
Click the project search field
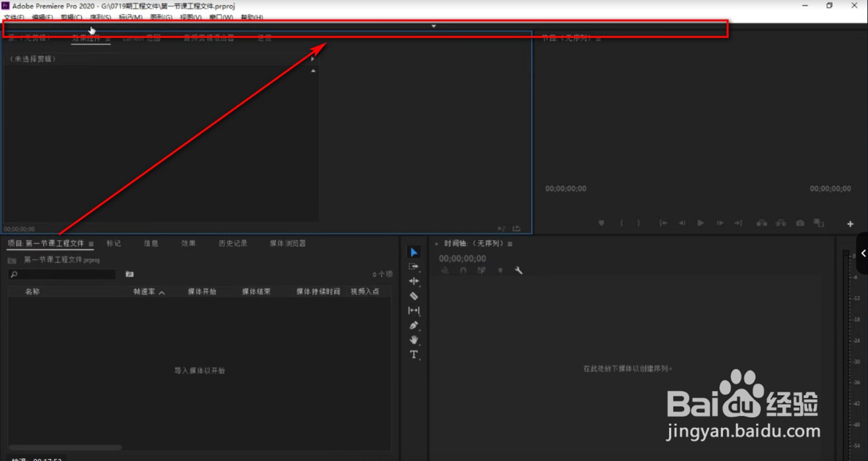click(62, 274)
